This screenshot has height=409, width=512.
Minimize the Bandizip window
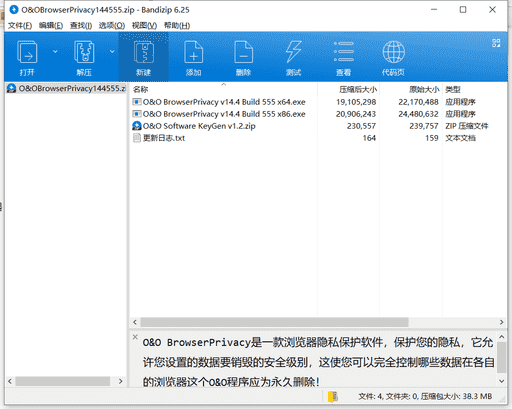pyautogui.click(x=434, y=10)
